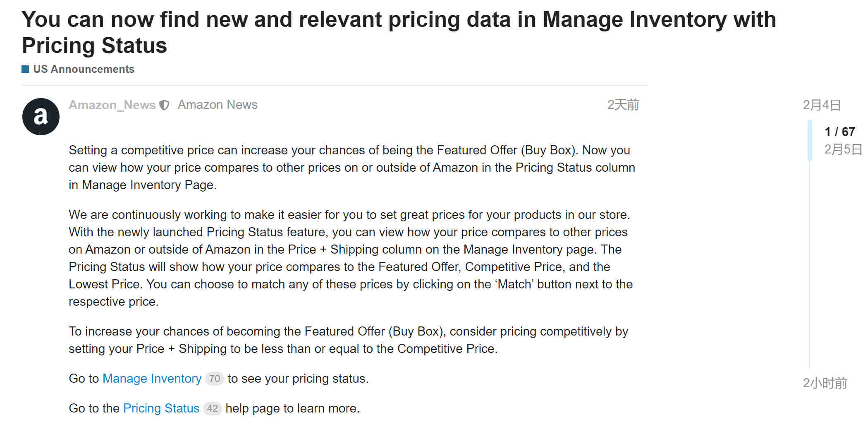868x427 pixels.
Task: Open the Pricing Status help page link
Action: tap(161, 408)
